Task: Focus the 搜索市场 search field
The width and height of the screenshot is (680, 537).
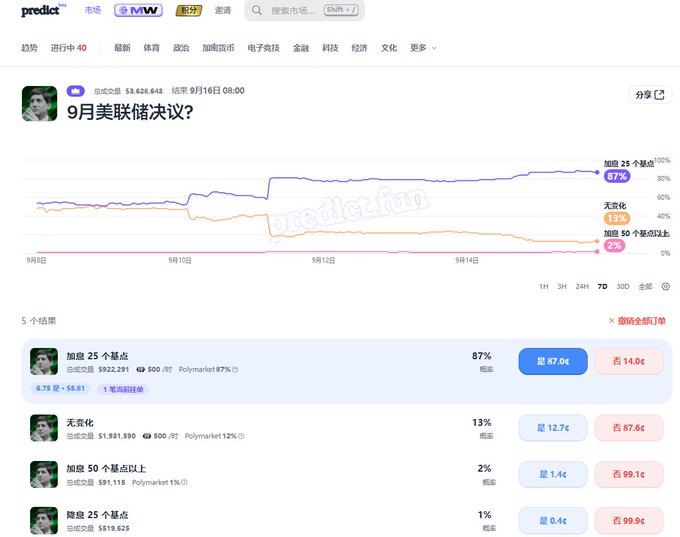Action: pos(304,10)
